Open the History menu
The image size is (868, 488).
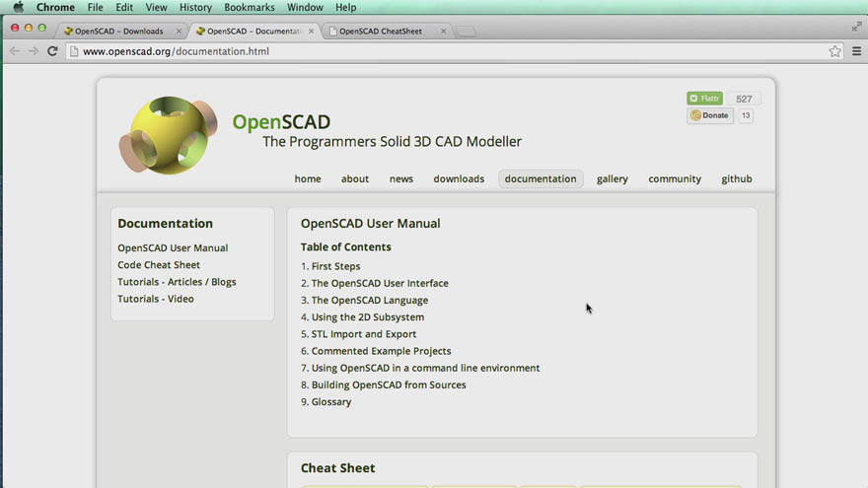pos(195,7)
